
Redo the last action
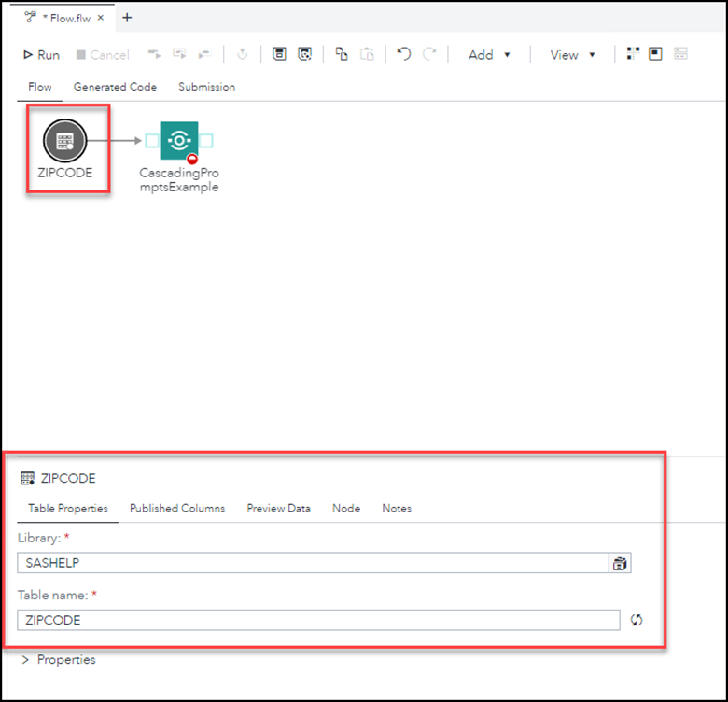429,54
